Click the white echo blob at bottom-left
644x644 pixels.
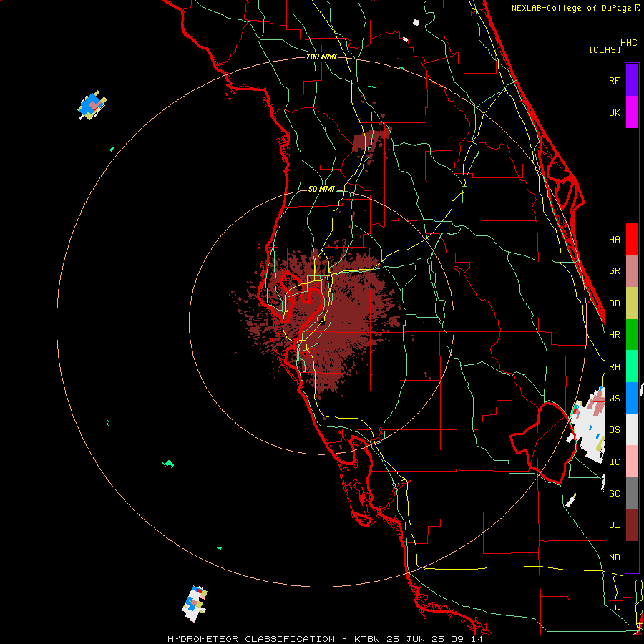tap(194, 603)
